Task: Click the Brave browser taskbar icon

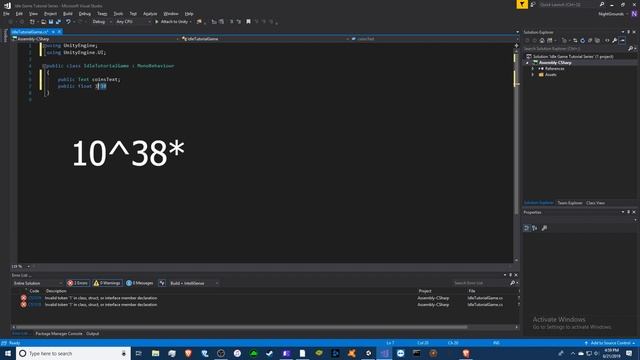Action: [188, 353]
